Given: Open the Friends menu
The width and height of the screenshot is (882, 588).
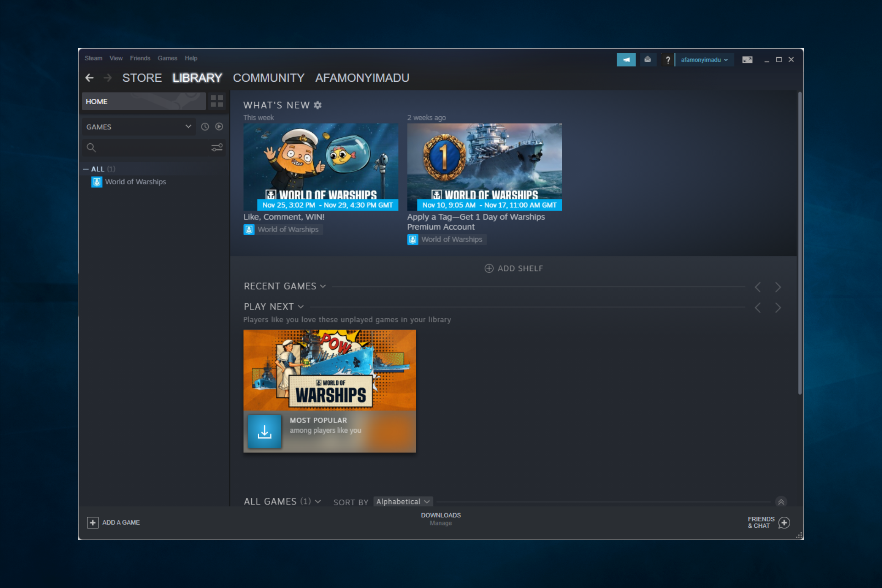Looking at the screenshot, I should (140, 58).
